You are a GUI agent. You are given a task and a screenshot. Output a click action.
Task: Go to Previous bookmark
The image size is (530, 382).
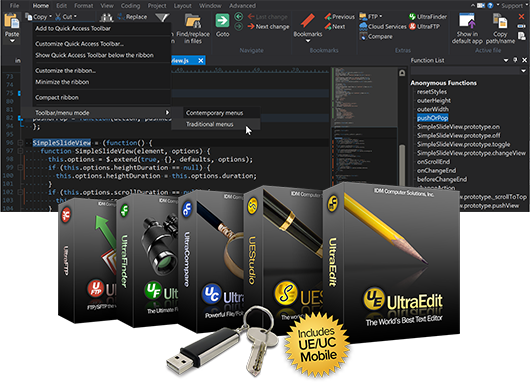pyautogui.click(x=339, y=17)
